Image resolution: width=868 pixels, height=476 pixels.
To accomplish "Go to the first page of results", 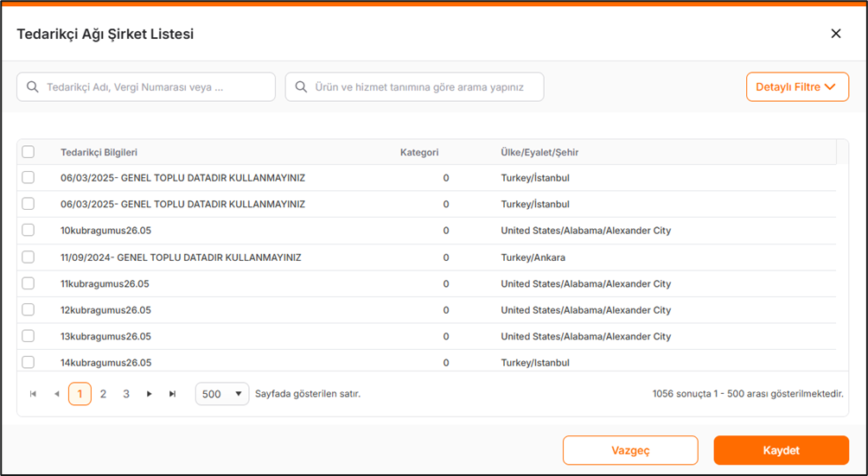I will pyautogui.click(x=34, y=394).
